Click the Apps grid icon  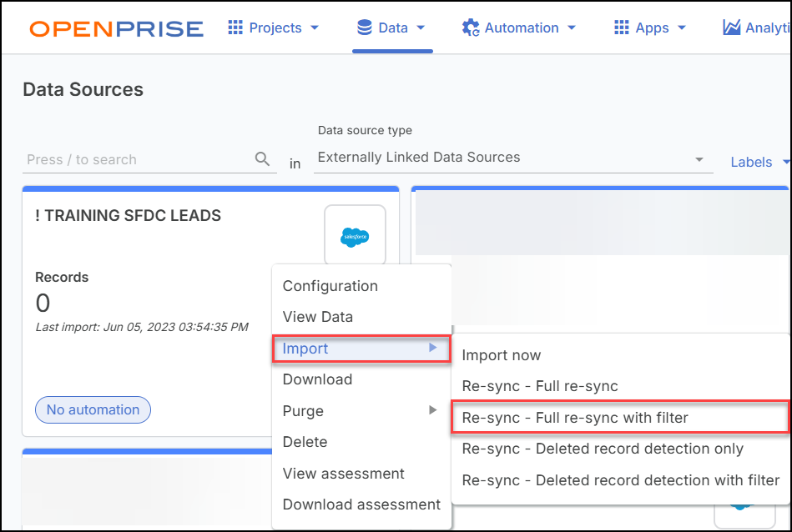[x=621, y=28]
